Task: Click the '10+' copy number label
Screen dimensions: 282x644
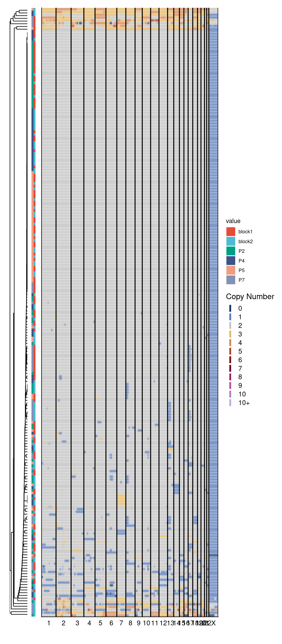Action: (x=244, y=403)
